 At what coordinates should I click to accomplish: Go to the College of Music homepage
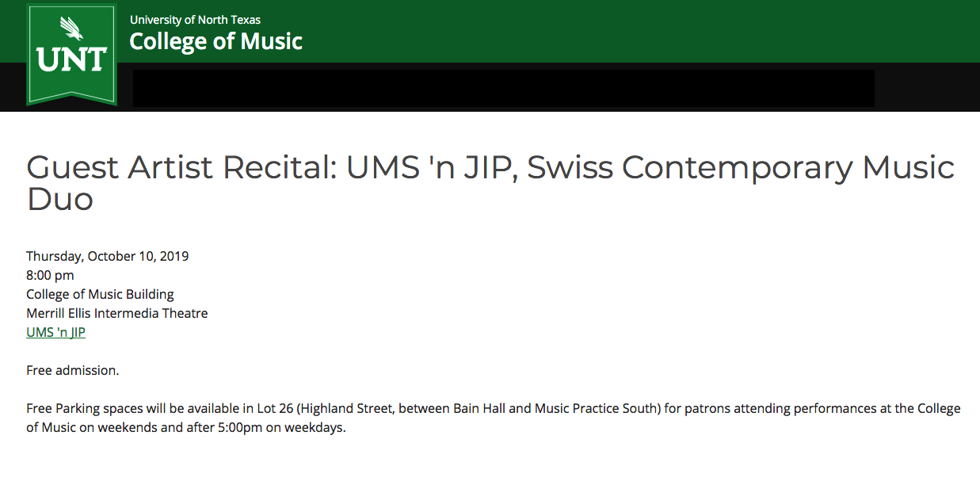tap(215, 41)
